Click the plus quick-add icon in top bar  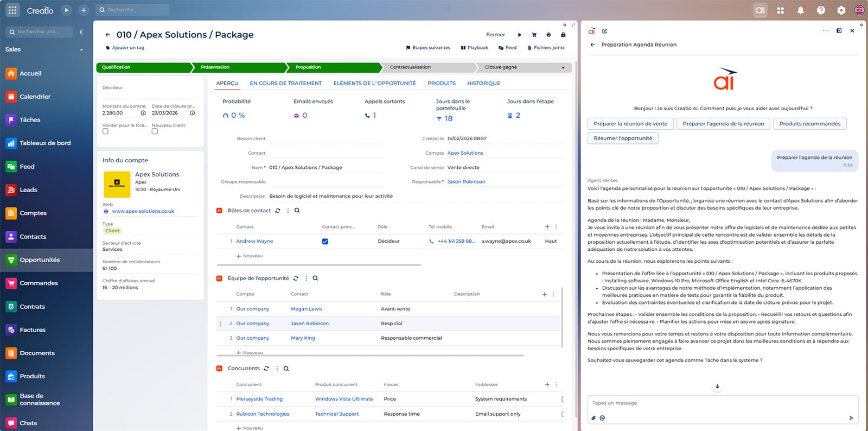[84, 10]
